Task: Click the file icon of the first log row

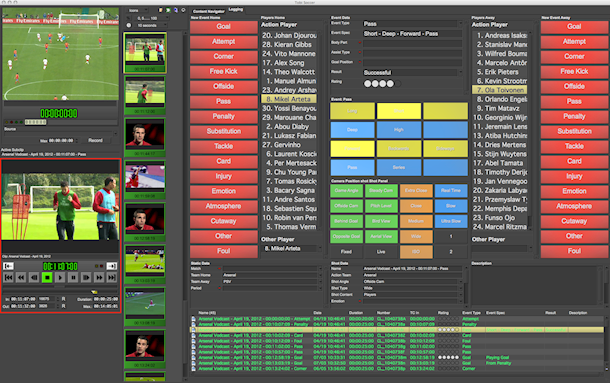Action: click(x=193, y=319)
